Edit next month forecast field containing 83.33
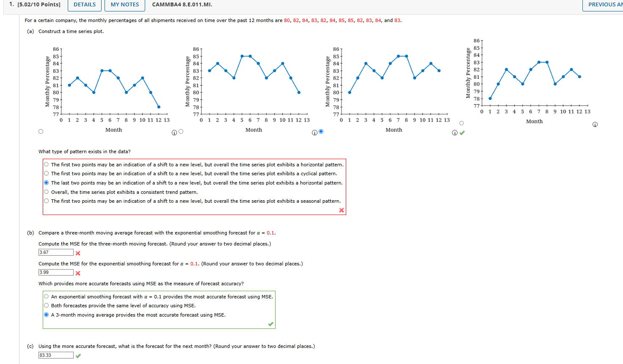 (56, 355)
